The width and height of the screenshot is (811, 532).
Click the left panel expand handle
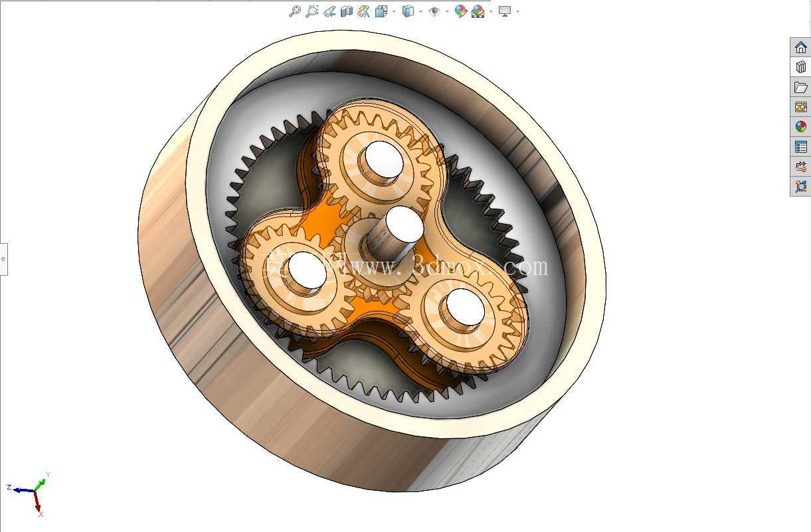click(x=3, y=259)
